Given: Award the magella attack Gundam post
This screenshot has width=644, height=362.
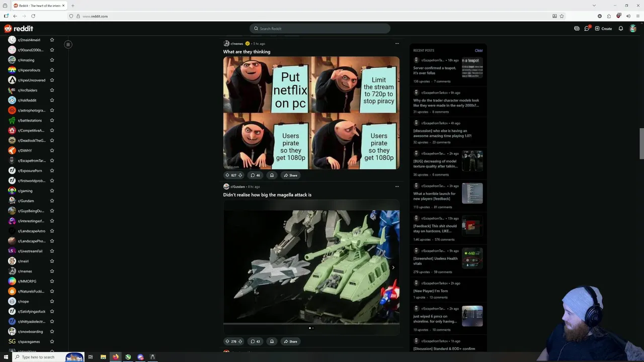Looking at the screenshot, I should [272, 341].
